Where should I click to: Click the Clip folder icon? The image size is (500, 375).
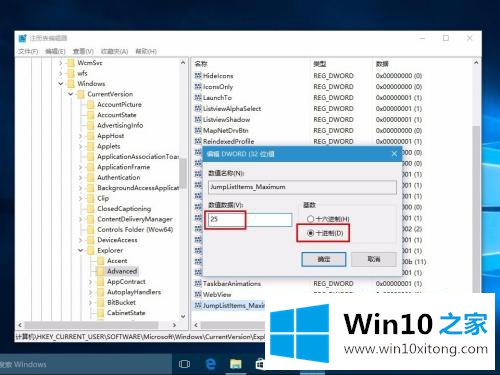click(90, 198)
